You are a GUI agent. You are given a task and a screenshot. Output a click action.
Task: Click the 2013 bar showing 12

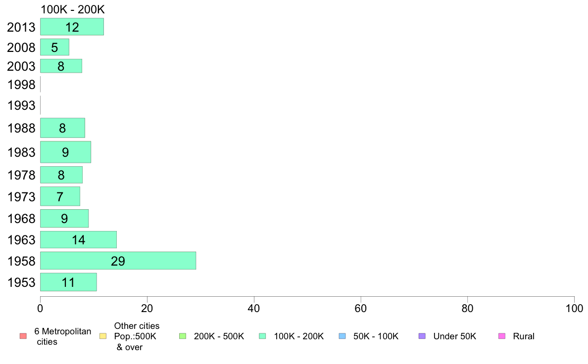click(x=72, y=27)
